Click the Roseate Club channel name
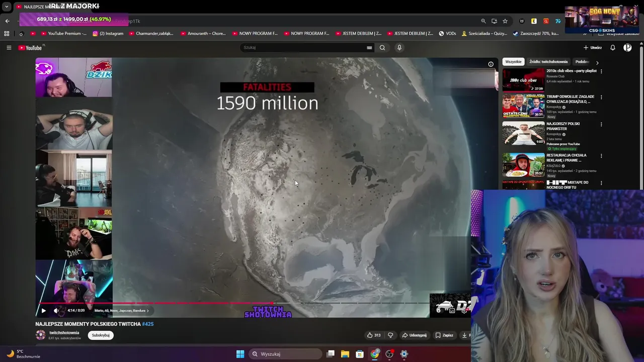This screenshot has width=644, height=362. click(x=555, y=76)
